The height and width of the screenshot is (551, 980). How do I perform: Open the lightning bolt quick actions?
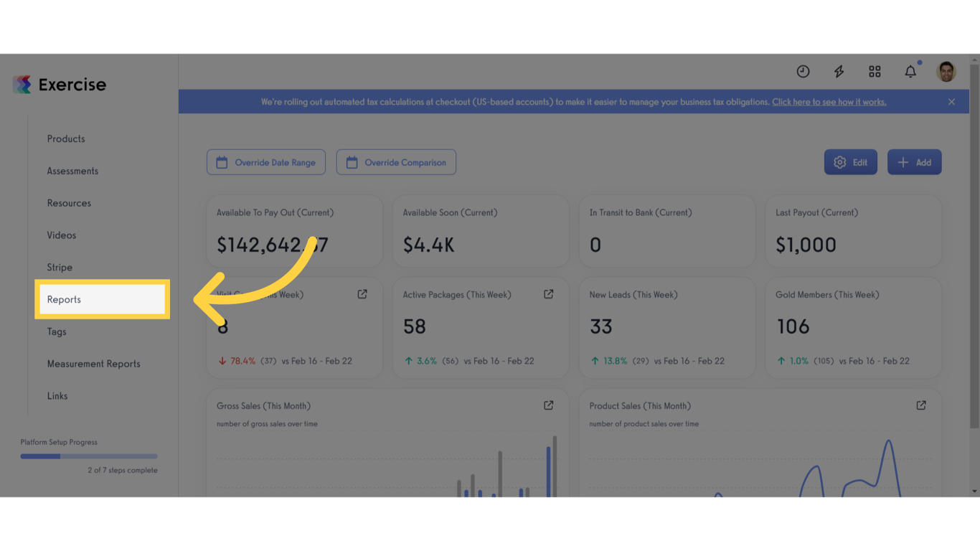click(x=839, y=71)
